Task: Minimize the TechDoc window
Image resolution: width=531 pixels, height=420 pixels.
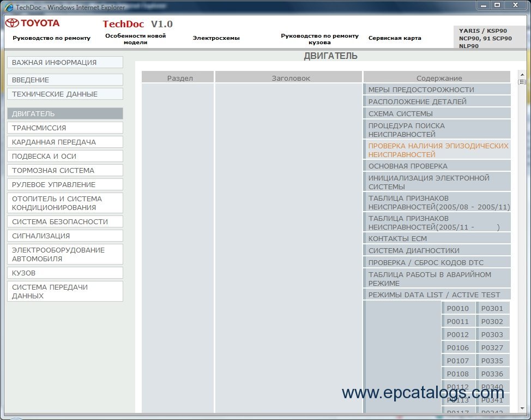Action: (x=483, y=5)
